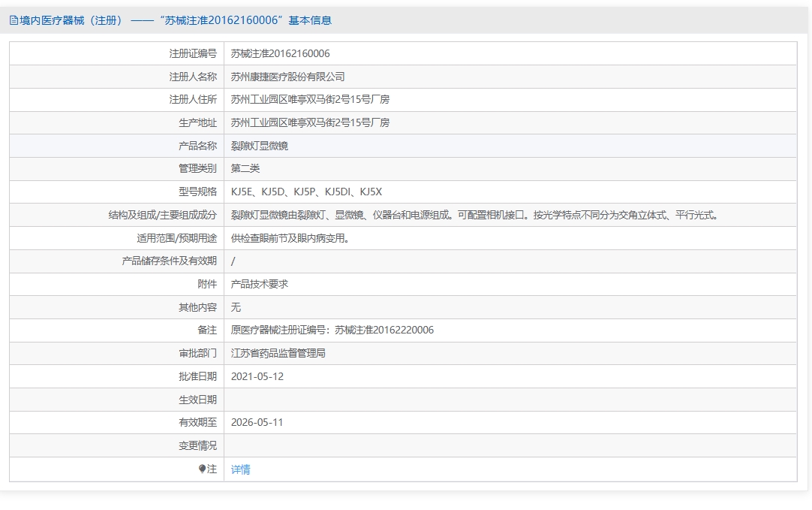Click the slash value for 产品储存条件及有效期
812x510 pixels.
point(233,261)
